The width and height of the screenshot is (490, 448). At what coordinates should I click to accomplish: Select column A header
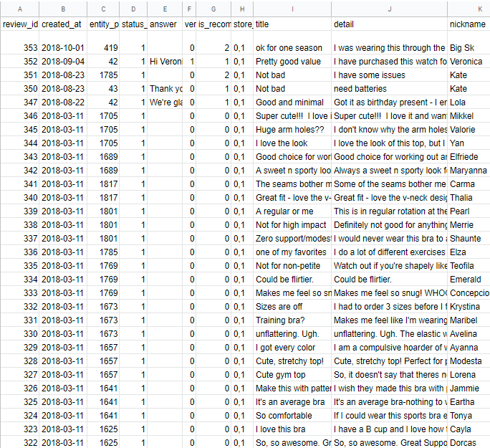19,9
